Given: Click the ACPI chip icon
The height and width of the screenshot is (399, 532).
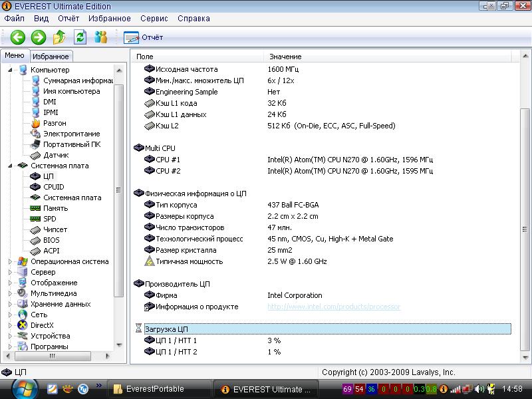Looking at the screenshot, I should (x=35, y=251).
